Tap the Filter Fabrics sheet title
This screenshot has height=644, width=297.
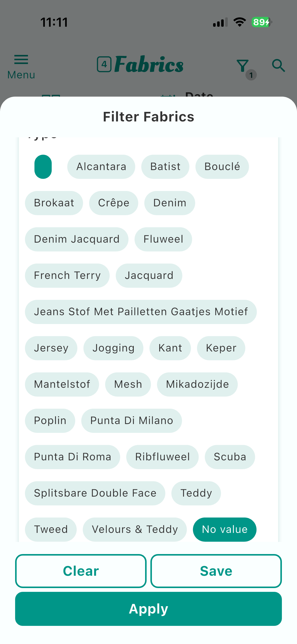point(149,117)
